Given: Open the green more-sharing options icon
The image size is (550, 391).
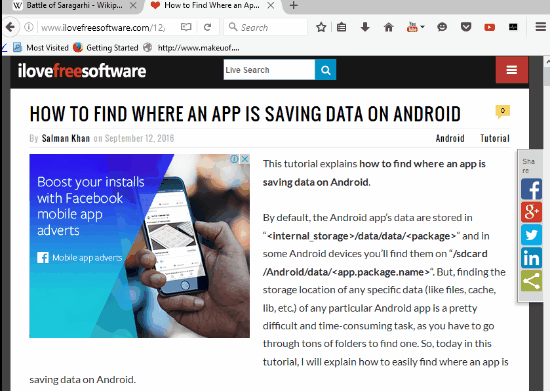Looking at the screenshot, I should point(531,281).
